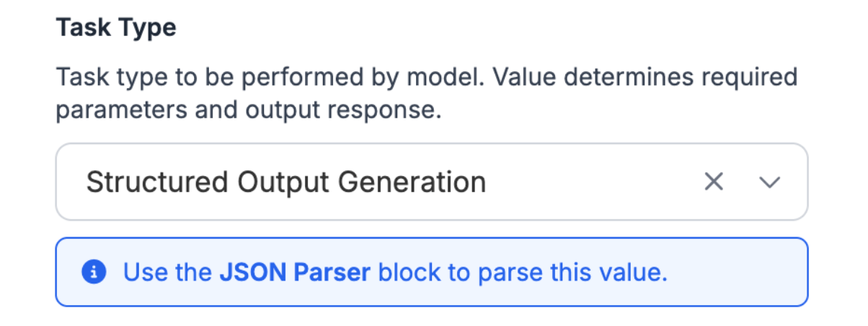This screenshot has width=868, height=326.
Task: Click the Task Type heading label
Action: tap(116, 28)
